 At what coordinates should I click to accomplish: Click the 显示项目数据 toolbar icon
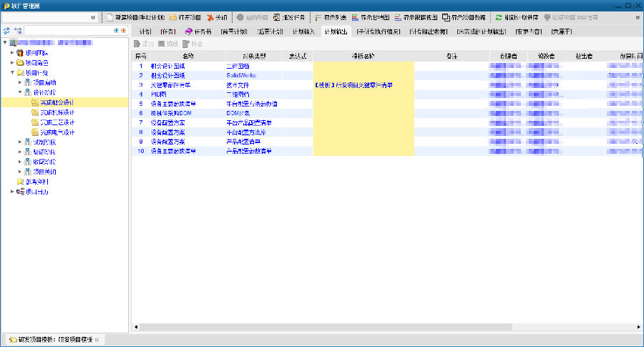point(447,16)
